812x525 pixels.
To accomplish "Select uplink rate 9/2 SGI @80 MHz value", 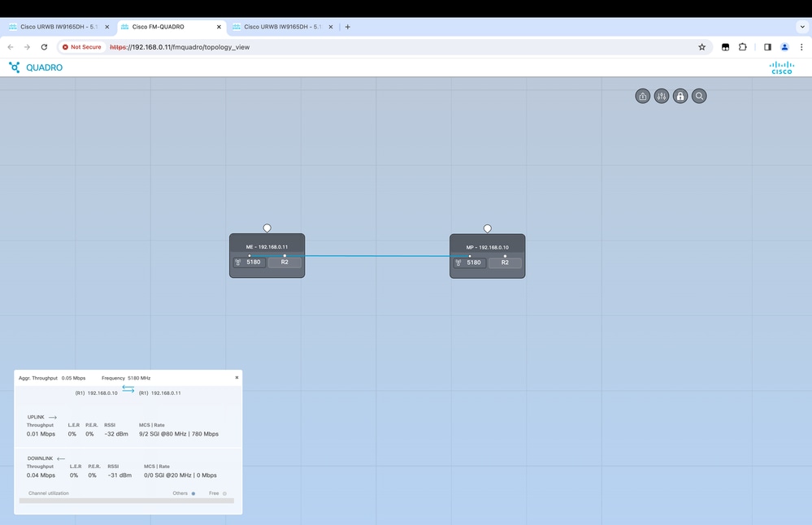I will (179, 434).
